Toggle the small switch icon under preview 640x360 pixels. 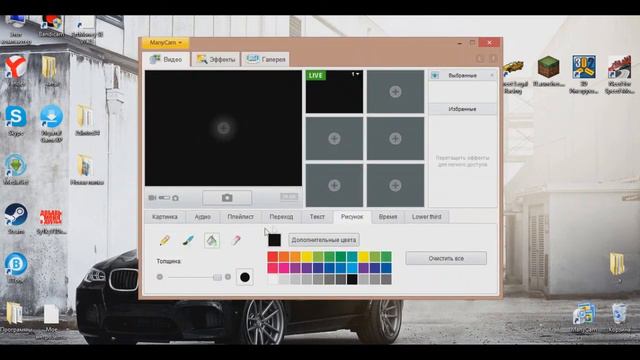164,198
